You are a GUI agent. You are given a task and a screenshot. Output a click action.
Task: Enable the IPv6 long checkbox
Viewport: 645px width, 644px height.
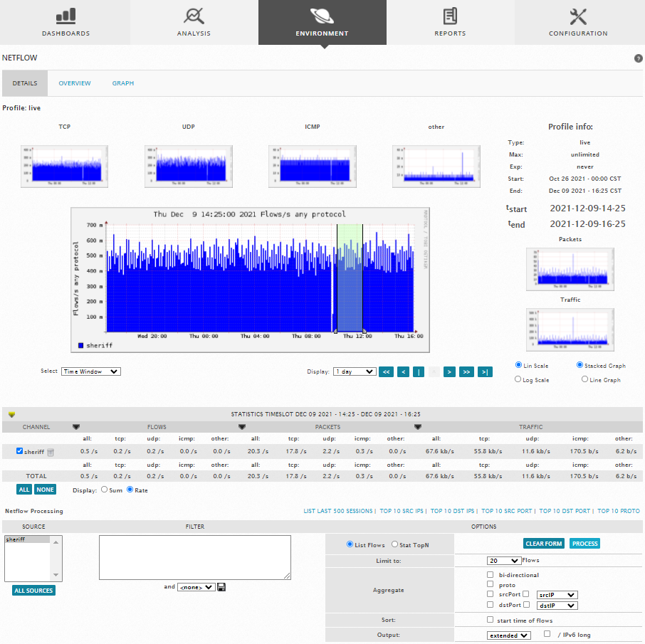click(547, 634)
